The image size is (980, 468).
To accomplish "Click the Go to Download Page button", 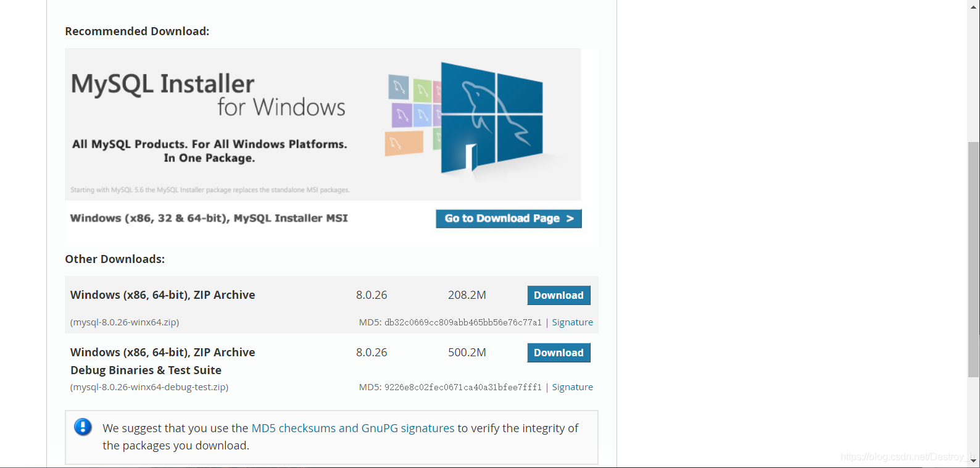I will (509, 219).
